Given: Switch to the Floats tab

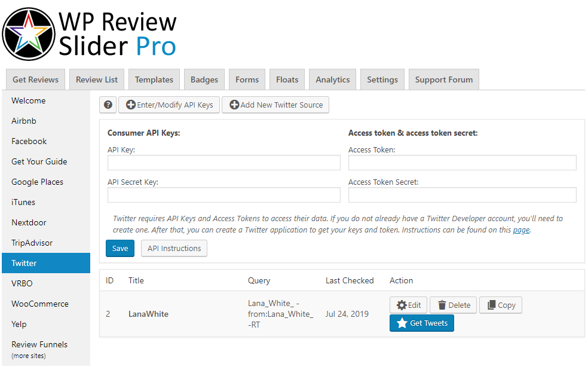Looking at the screenshot, I should [x=287, y=79].
